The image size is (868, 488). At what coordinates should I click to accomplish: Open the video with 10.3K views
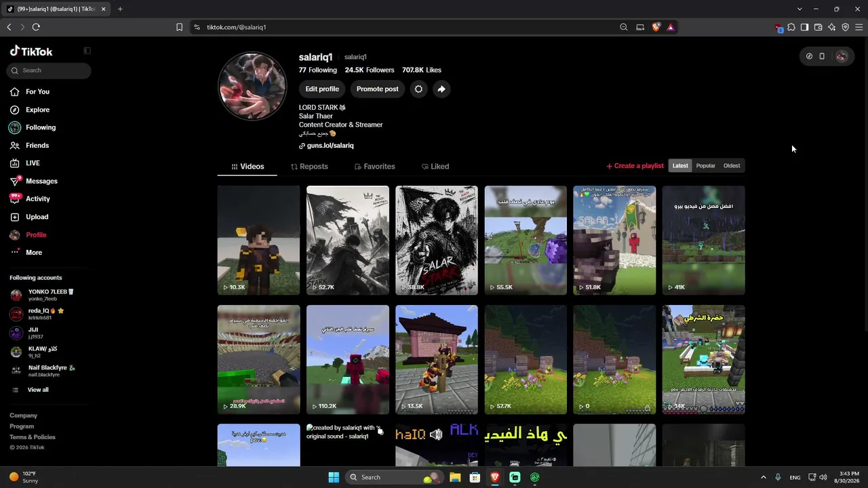click(x=258, y=240)
